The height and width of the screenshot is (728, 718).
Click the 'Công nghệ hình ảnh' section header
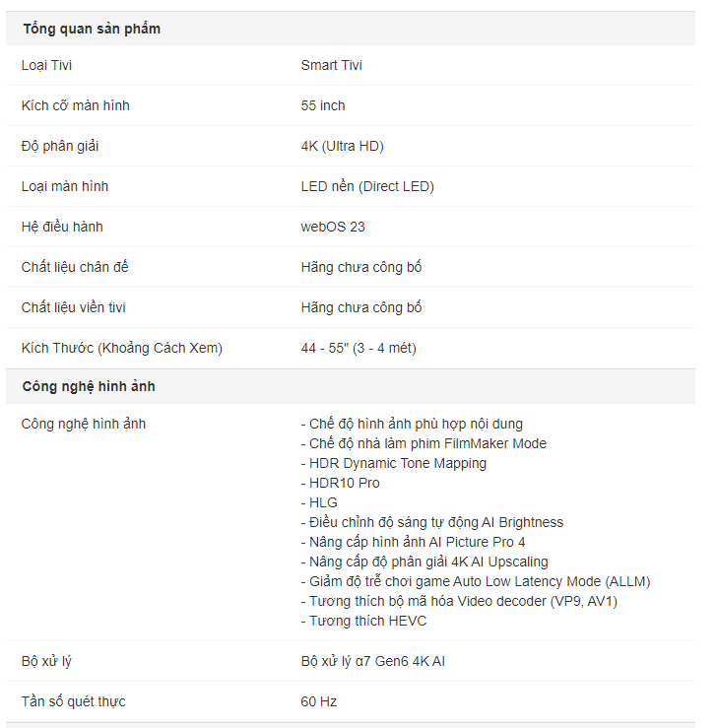coord(89,386)
